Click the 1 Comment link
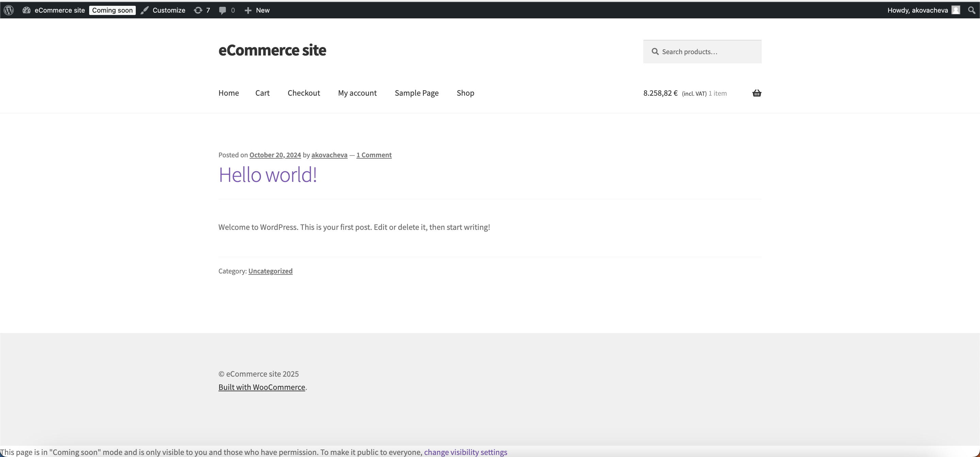This screenshot has width=980, height=457. point(374,155)
